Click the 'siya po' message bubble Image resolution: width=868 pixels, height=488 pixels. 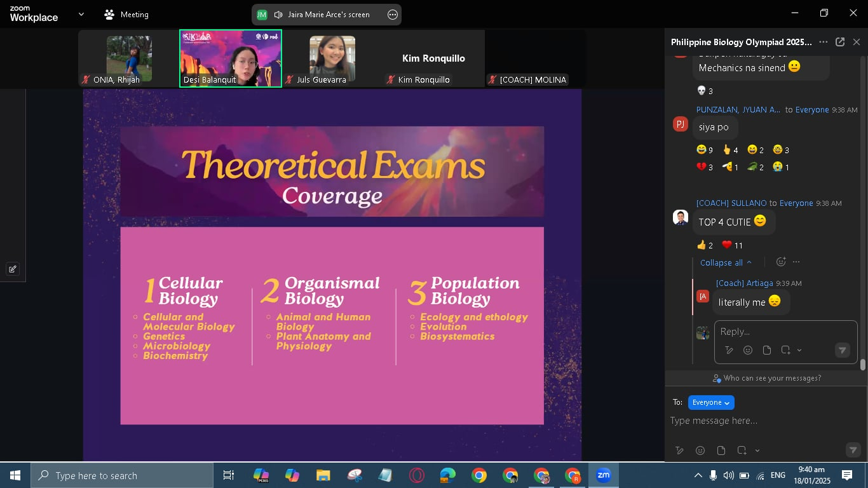click(x=714, y=127)
